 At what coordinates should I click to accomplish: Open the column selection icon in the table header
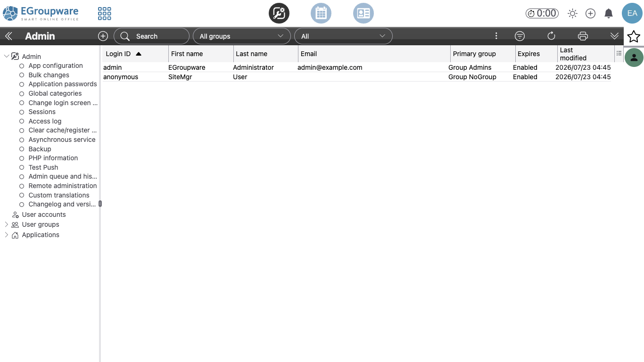[x=619, y=54]
